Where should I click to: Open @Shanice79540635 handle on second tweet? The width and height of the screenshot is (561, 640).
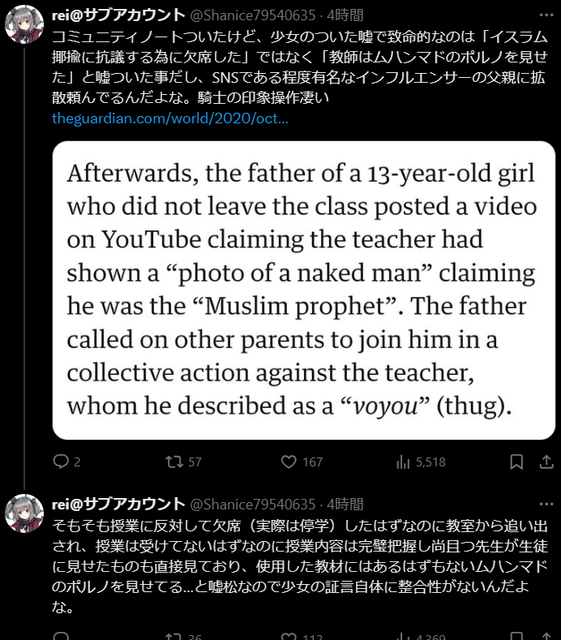253,504
